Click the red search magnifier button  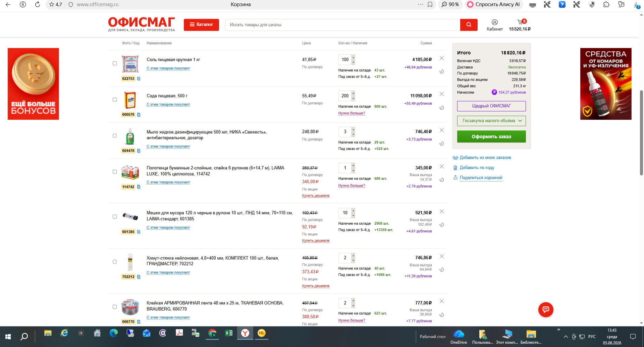tap(469, 24)
